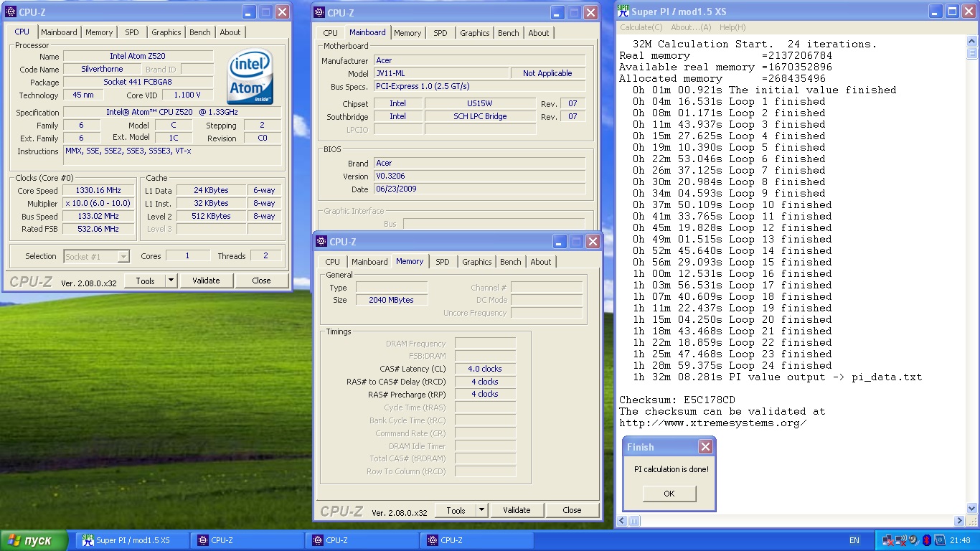This screenshot has height=551, width=980.
Task: Click Super PI horizontal scrollbar left arrow
Action: click(623, 521)
